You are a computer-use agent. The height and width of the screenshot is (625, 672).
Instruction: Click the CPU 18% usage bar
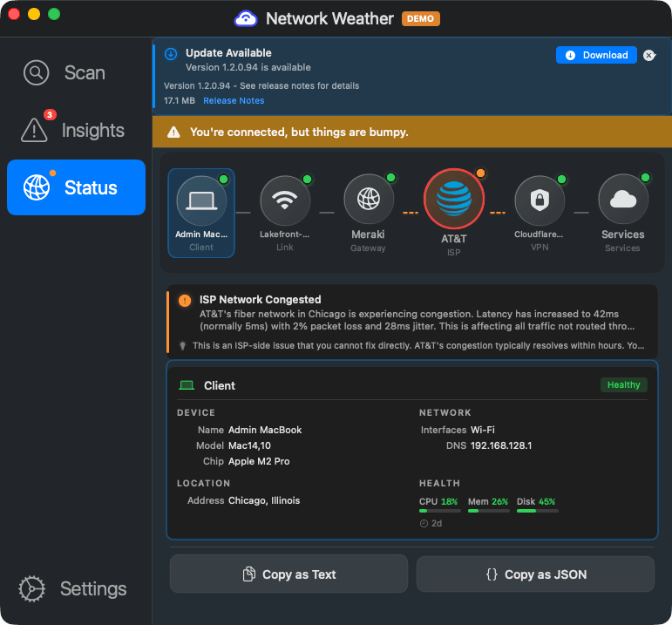(439, 511)
